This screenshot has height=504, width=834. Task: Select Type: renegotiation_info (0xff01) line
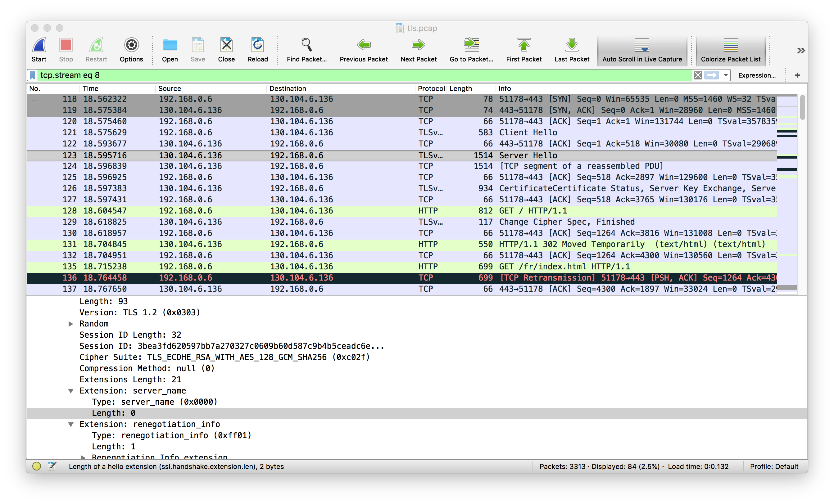172,435
